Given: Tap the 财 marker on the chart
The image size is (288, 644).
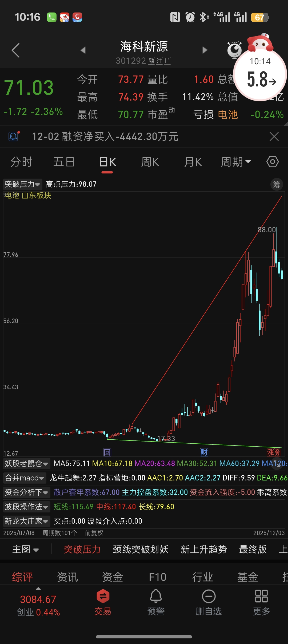Looking at the screenshot, I should click(x=204, y=452).
